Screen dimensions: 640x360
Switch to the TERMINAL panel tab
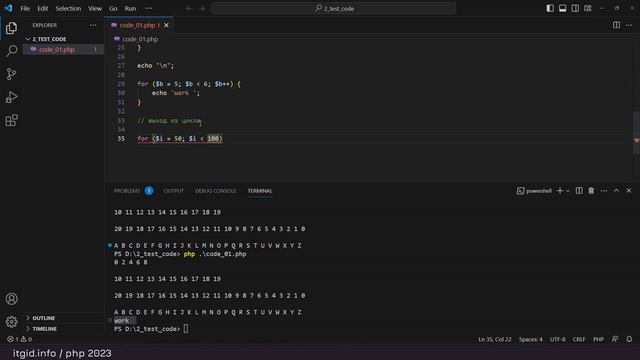pyautogui.click(x=260, y=191)
